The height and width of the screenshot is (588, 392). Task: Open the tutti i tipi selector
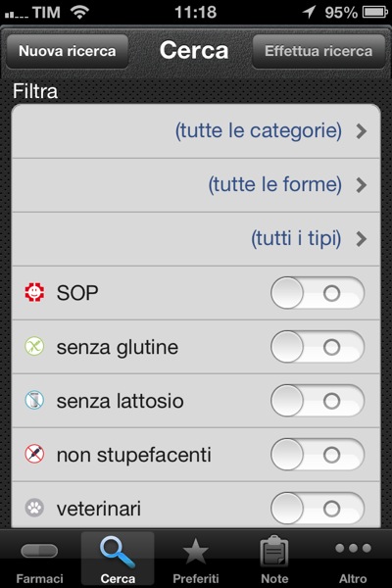tap(196, 239)
